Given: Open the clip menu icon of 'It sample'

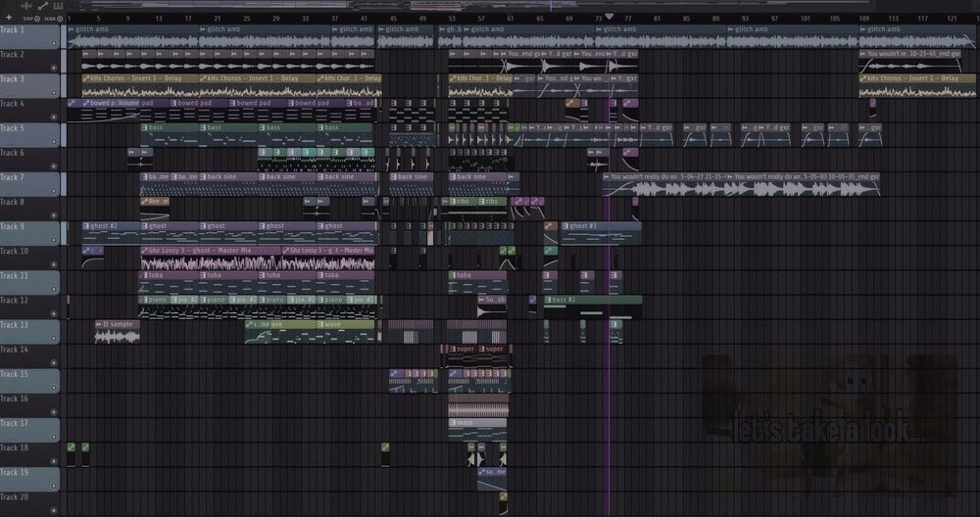Looking at the screenshot, I should click(x=99, y=325).
